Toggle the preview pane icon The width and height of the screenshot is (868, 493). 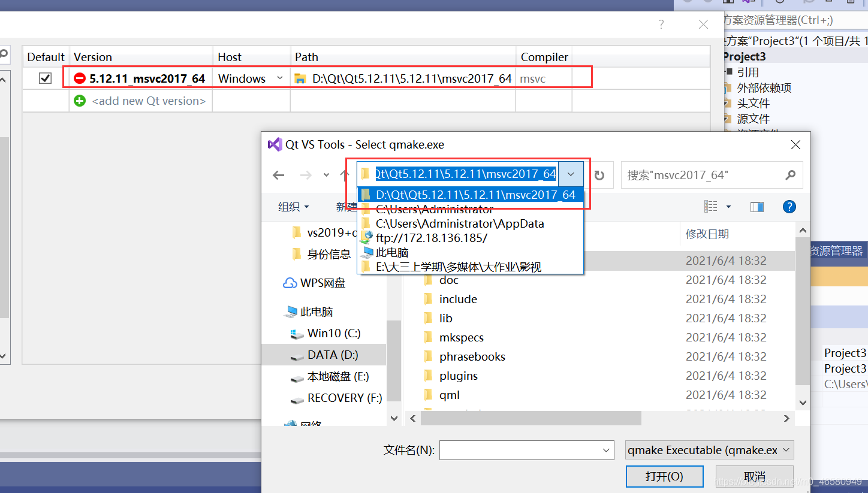[757, 207]
